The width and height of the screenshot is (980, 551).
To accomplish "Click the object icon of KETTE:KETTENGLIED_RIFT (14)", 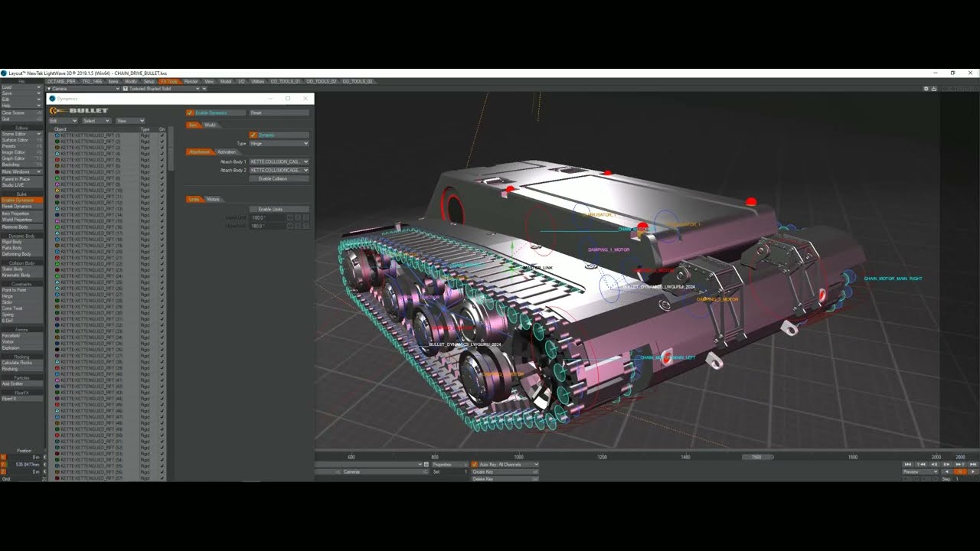I will tap(57, 215).
